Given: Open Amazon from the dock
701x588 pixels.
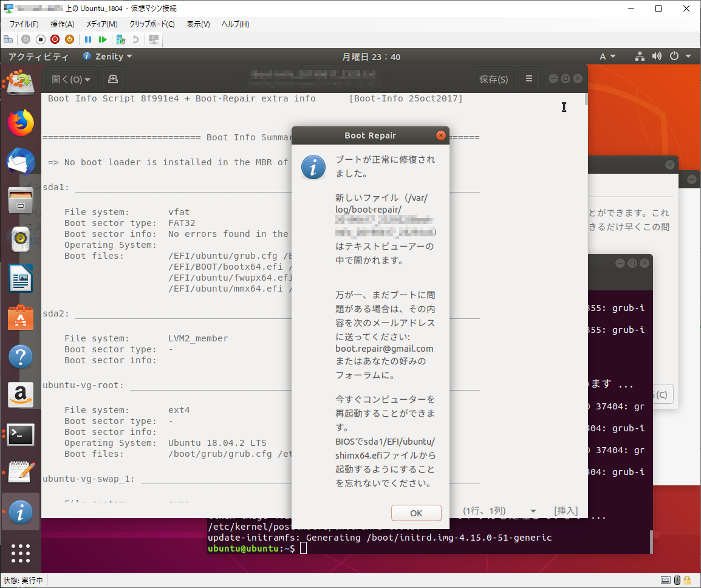Looking at the screenshot, I should pos(21,395).
